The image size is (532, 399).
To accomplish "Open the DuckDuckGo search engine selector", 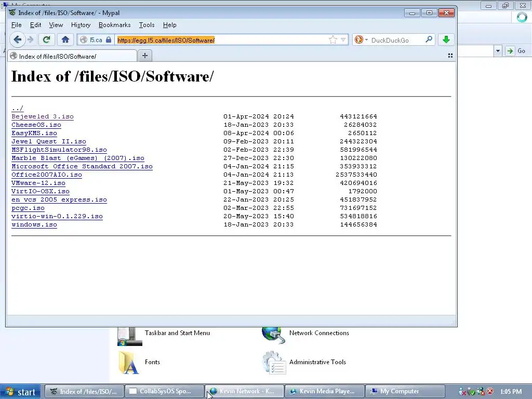I will pos(361,39).
